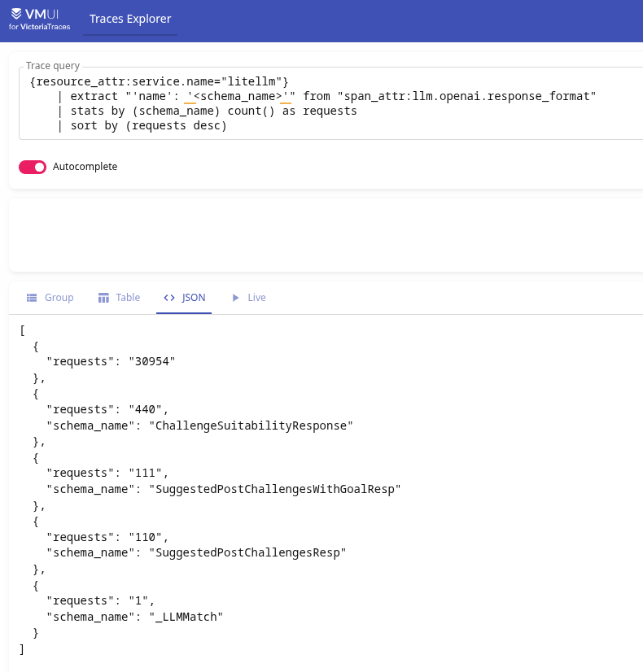Screen dimensions: 643x672
Task: Switch to the Group view label
Action: 59,298
